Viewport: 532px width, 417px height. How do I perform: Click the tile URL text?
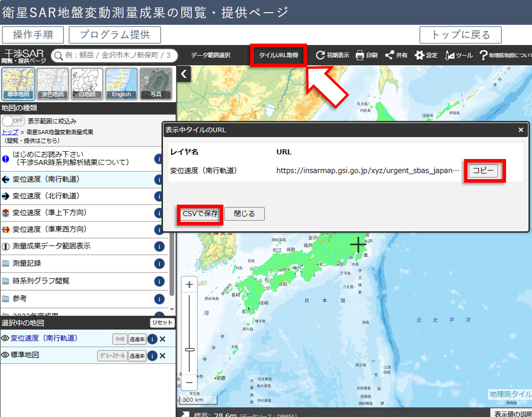pyautogui.click(x=368, y=170)
